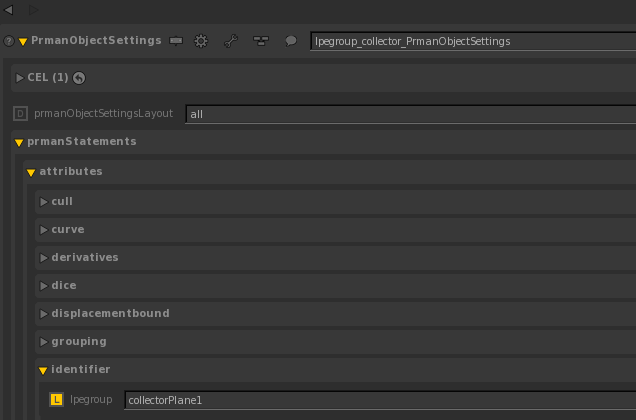The image size is (636, 420).
Task: Collapse the attributes group
Action: (x=31, y=172)
